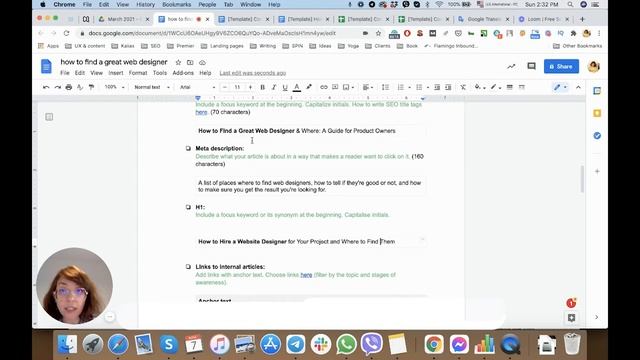
Task: Open border dash style options
Action: (522, 87)
